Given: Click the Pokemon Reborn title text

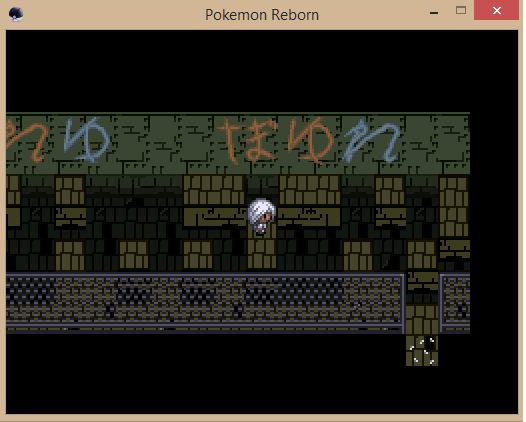Looking at the screenshot, I should click(x=262, y=15).
